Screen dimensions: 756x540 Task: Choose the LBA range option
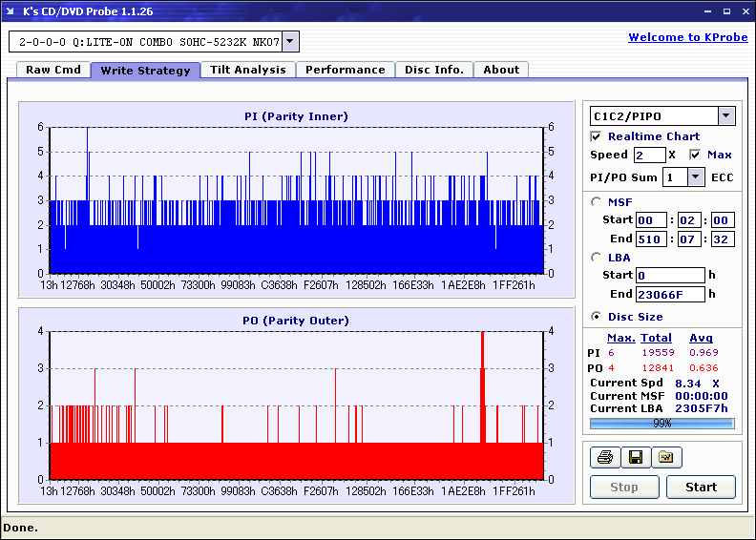click(x=597, y=257)
